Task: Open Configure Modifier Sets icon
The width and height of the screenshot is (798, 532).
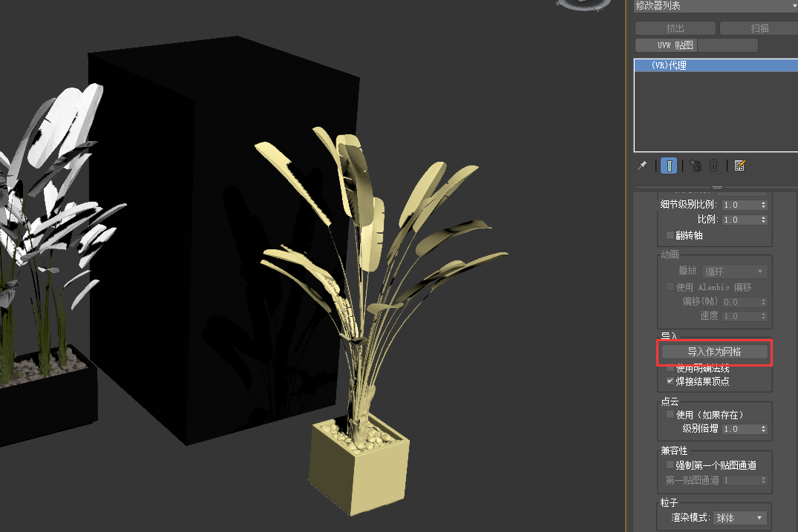Action: [739, 165]
